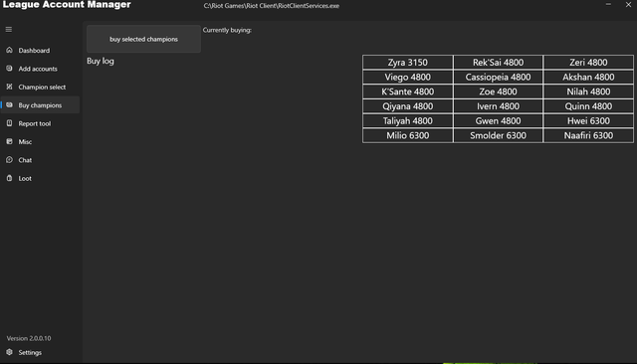Select Milio 6300 champion cell

pos(407,135)
